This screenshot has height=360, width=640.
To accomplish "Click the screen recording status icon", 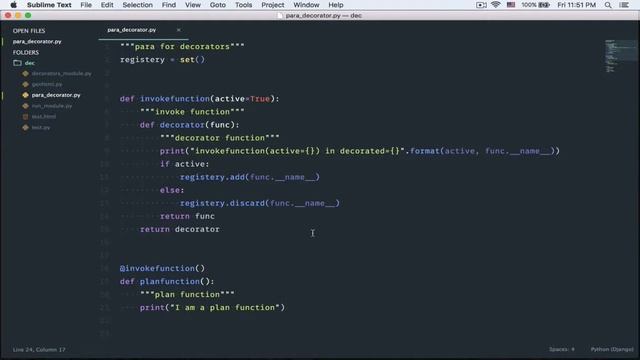I will coord(481,5).
